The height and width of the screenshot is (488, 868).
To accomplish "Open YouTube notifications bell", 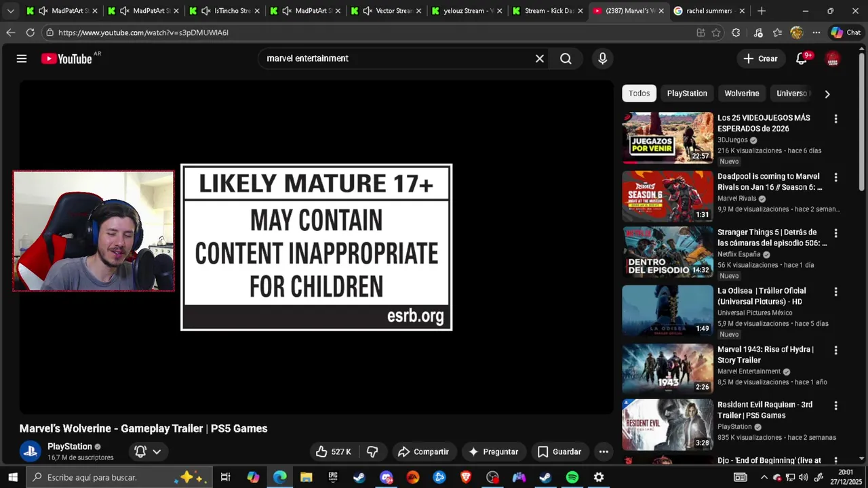I will (802, 58).
